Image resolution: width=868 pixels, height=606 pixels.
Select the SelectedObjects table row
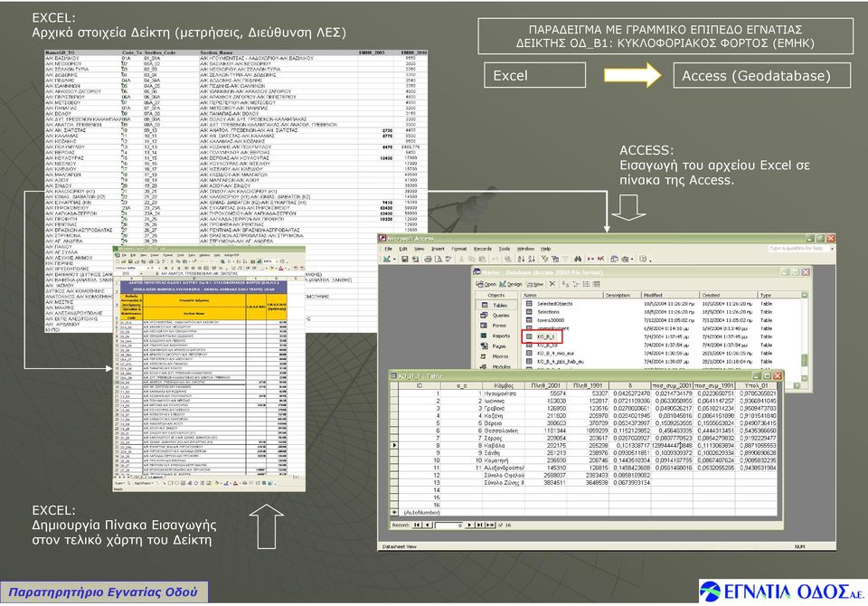point(662,304)
